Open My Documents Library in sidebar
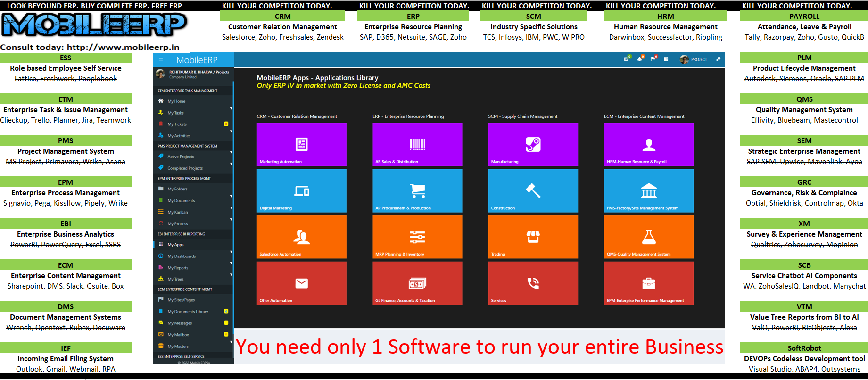This screenshot has height=380, width=868. coord(193,312)
